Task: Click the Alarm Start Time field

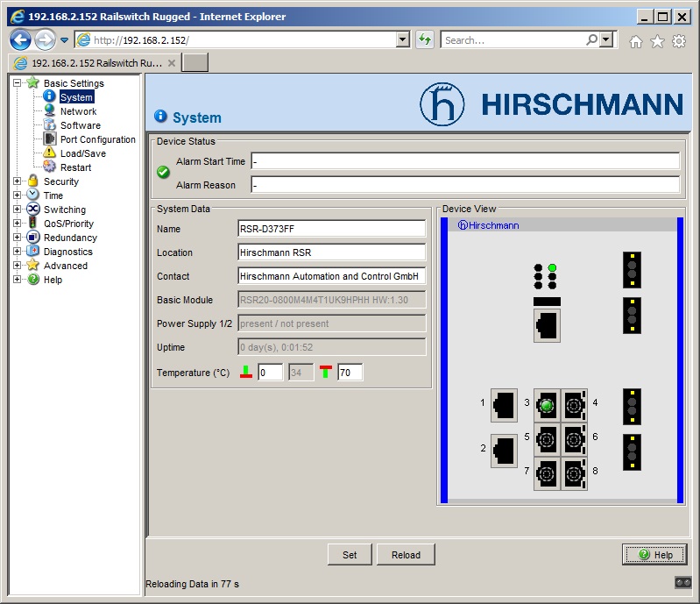Action: click(x=465, y=161)
